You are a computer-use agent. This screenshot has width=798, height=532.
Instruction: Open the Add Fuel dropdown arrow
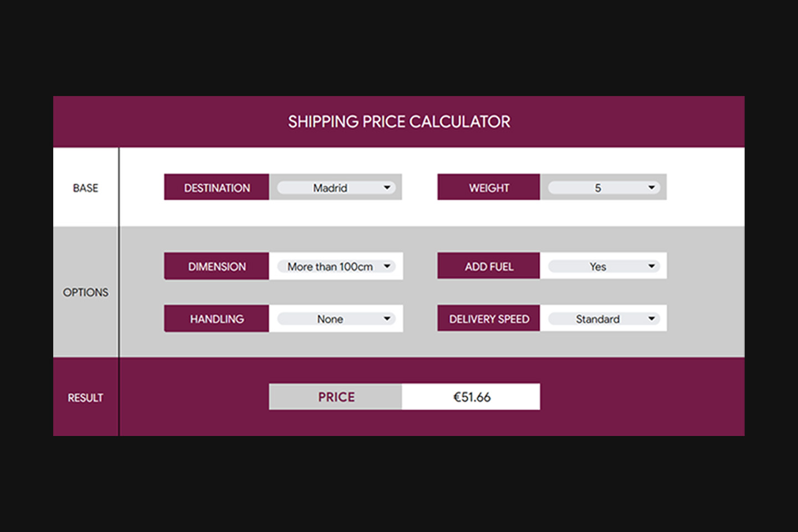tap(652, 267)
